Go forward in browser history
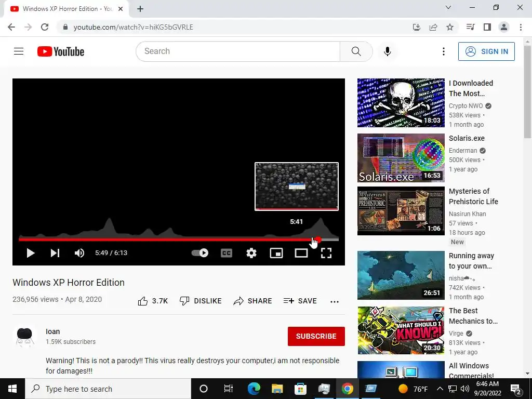 [x=28, y=27]
